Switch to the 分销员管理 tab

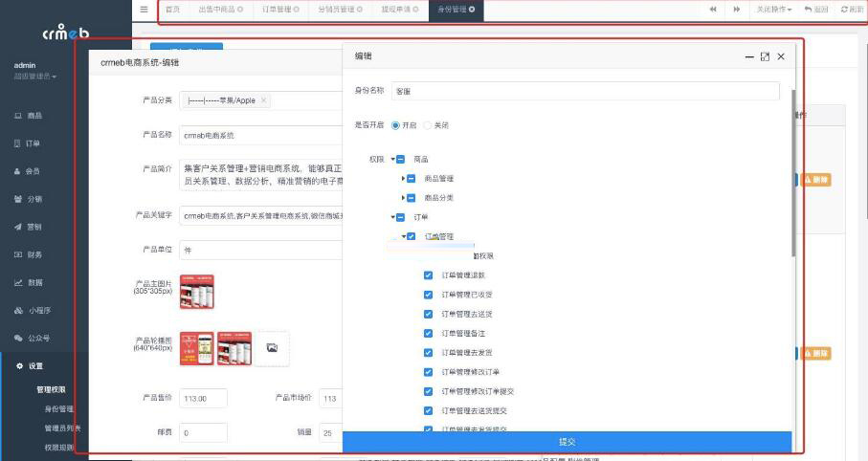337,10
